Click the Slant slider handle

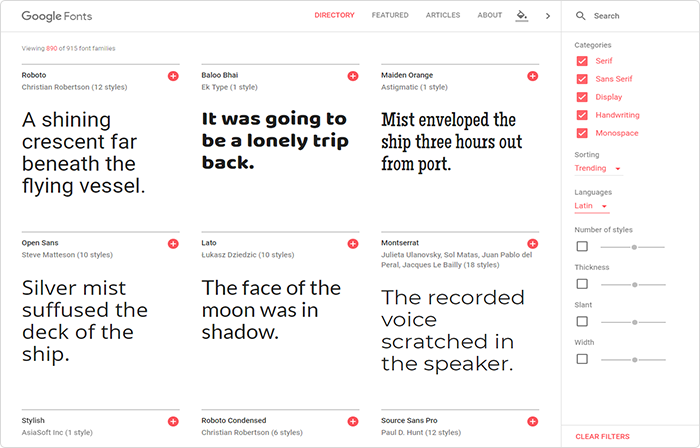[634, 322]
